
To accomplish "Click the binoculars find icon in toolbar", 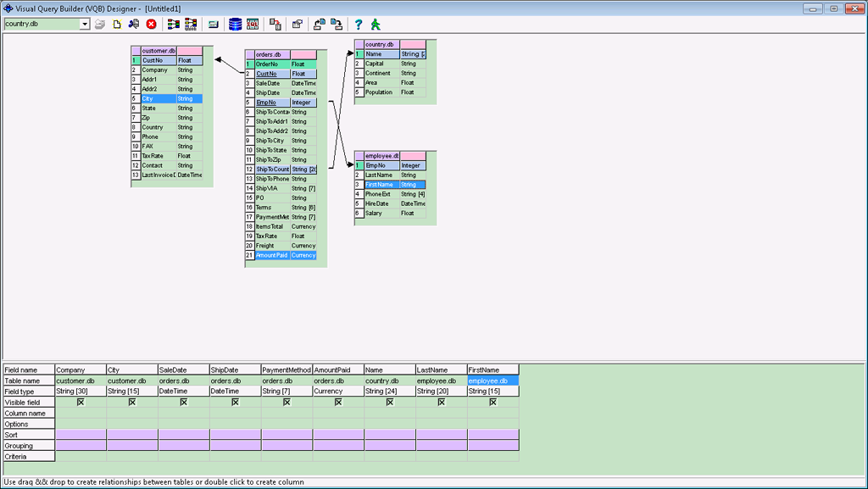I will pyautogui.click(x=134, y=24).
